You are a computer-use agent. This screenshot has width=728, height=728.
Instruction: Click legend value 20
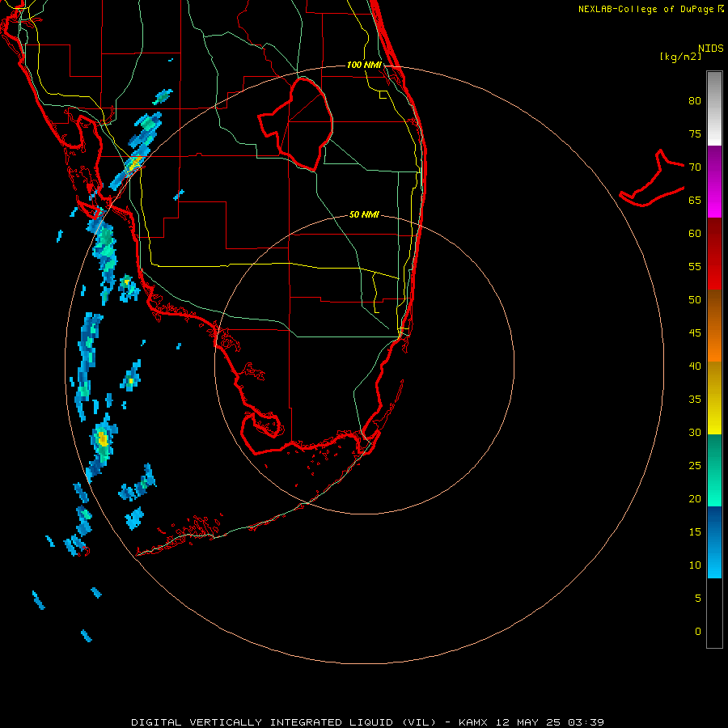tap(695, 499)
